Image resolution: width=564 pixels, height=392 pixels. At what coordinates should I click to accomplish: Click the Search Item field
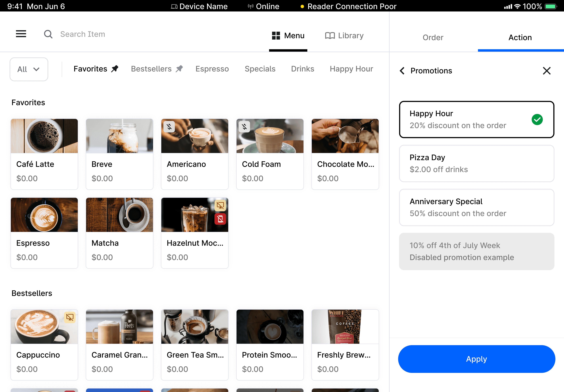pyautogui.click(x=82, y=34)
